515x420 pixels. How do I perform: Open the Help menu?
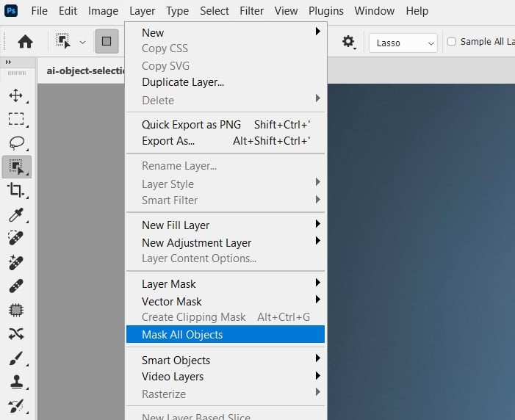pyautogui.click(x=417, y=11)
